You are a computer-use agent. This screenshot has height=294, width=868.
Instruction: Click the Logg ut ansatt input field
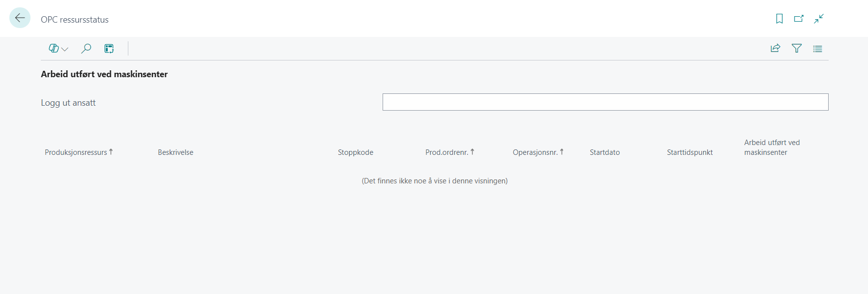pyautogui.click(x=605, y=102)
